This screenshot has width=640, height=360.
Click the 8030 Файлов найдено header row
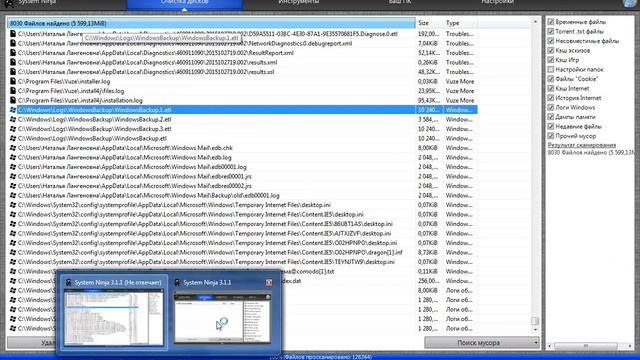click(211, 23)
